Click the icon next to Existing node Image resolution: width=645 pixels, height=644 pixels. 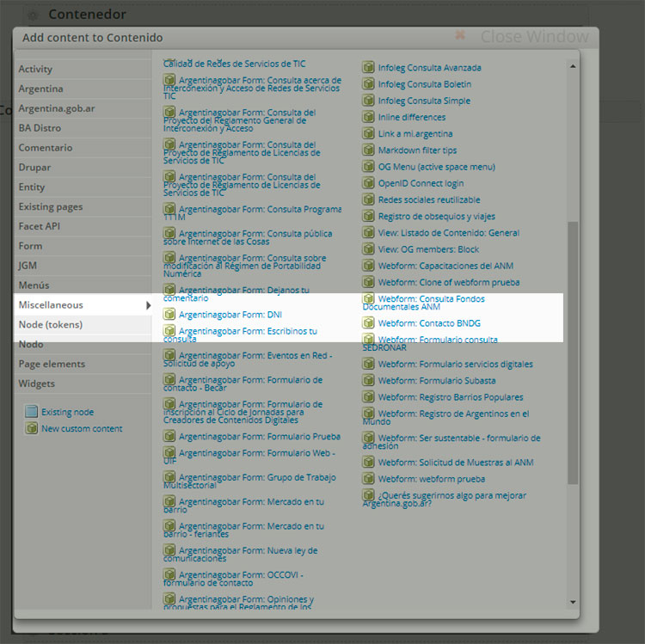coord(32,412)
